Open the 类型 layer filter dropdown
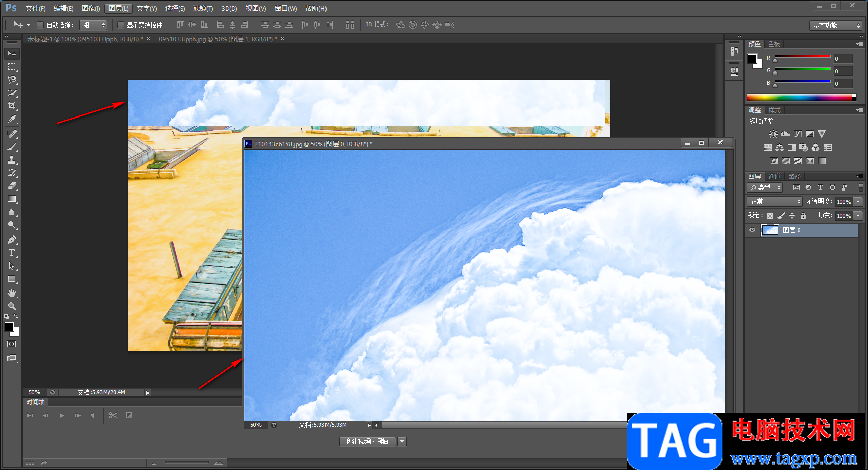Viewport: 868px width, 470px height. click(765, 188)
